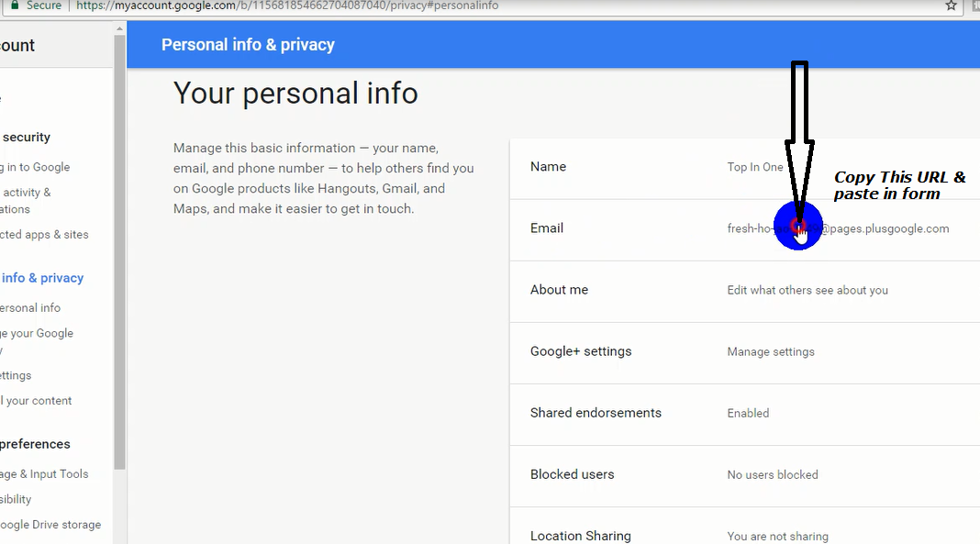980x544 pixels.
Task: Open Connected apps & sites sidebar link
Action: [44, 235]
